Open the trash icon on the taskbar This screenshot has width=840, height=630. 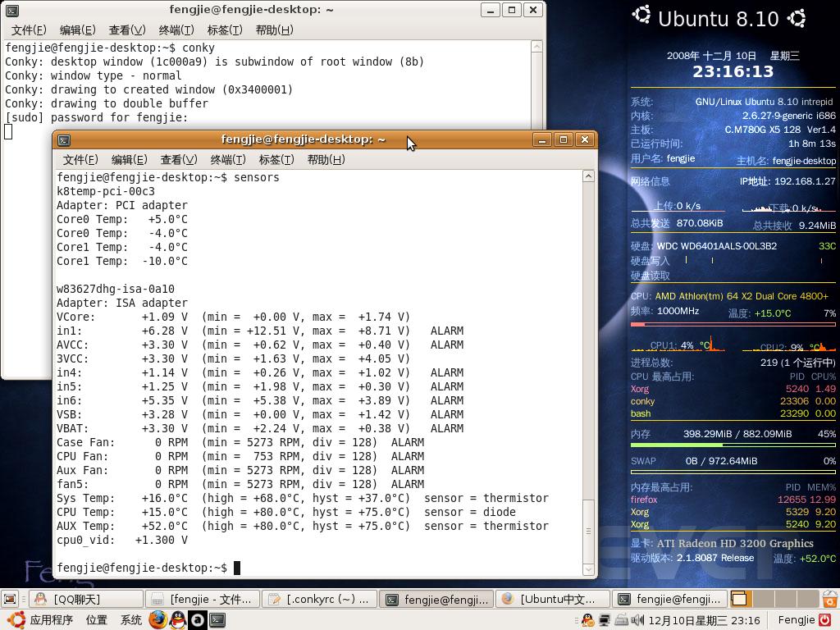(x=831, y=598)
